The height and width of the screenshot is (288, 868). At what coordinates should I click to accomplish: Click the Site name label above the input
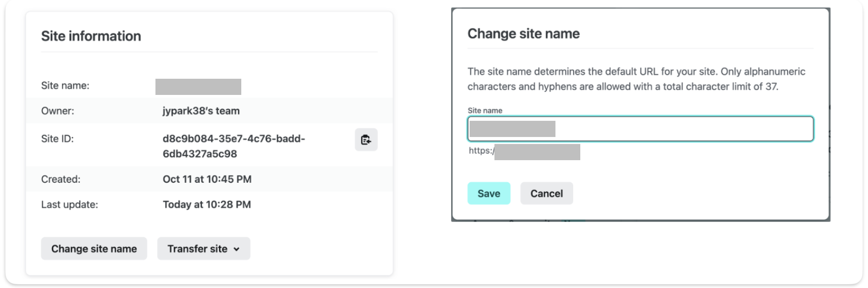click(x=485, y=111)
